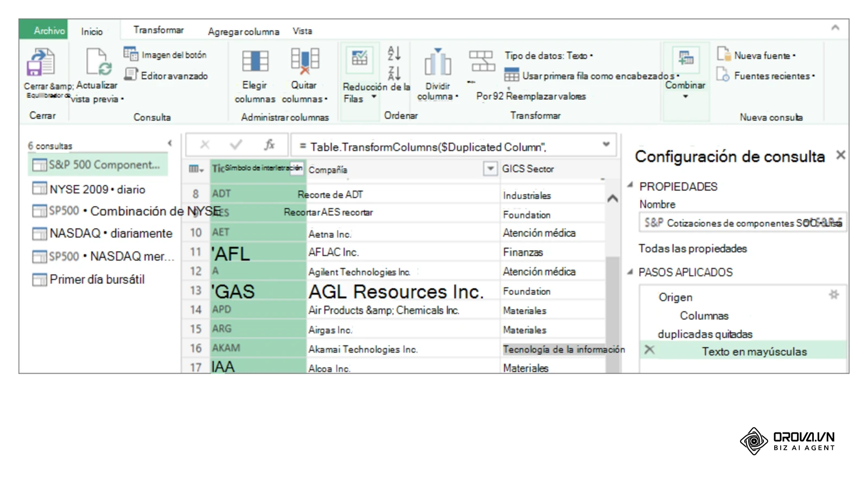Open the table options menu in the grid corner
The image size is (868, 477).
click(196, 169)
